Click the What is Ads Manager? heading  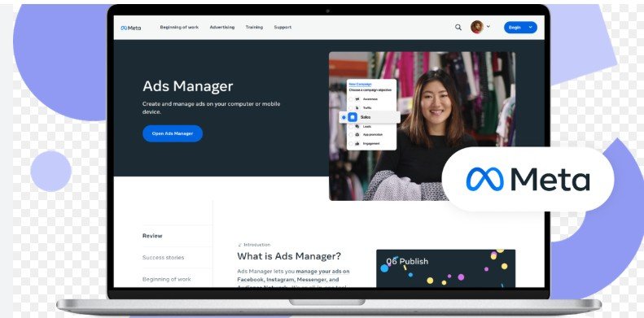point(289,256)
